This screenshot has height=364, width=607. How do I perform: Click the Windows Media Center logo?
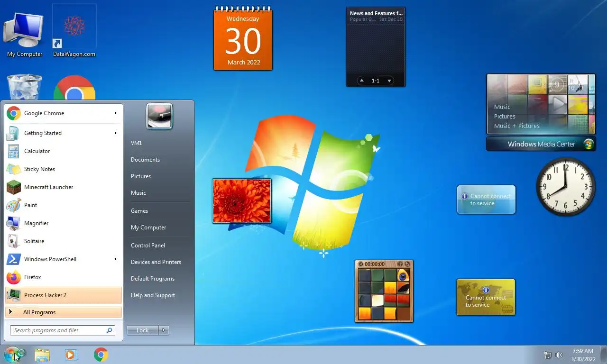pos(589,144)
